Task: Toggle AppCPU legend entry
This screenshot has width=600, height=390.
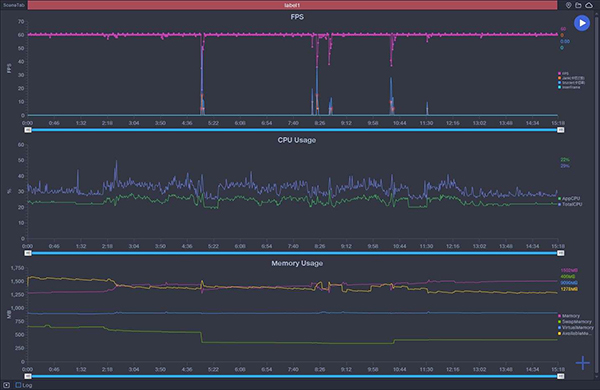Action: click(x=569, y=199)
